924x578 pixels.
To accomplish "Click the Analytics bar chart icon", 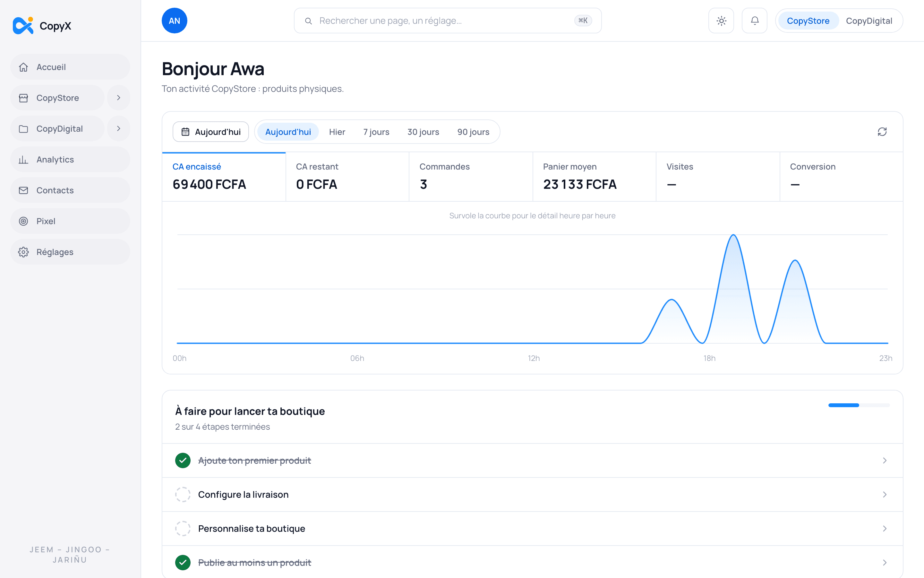I will [24, 159].
